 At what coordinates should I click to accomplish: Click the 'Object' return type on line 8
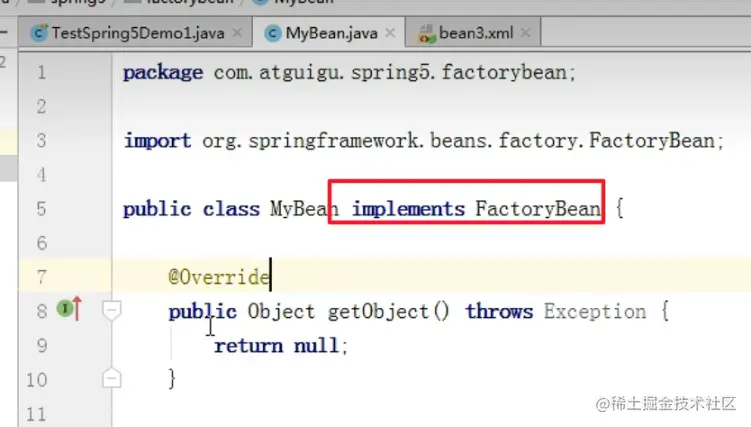(281, 312)
